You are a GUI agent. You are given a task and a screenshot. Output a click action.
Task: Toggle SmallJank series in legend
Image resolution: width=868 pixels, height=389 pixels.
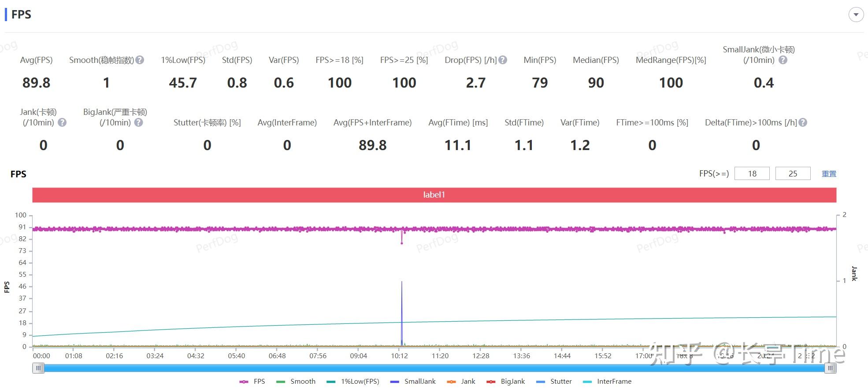point(413,382)
